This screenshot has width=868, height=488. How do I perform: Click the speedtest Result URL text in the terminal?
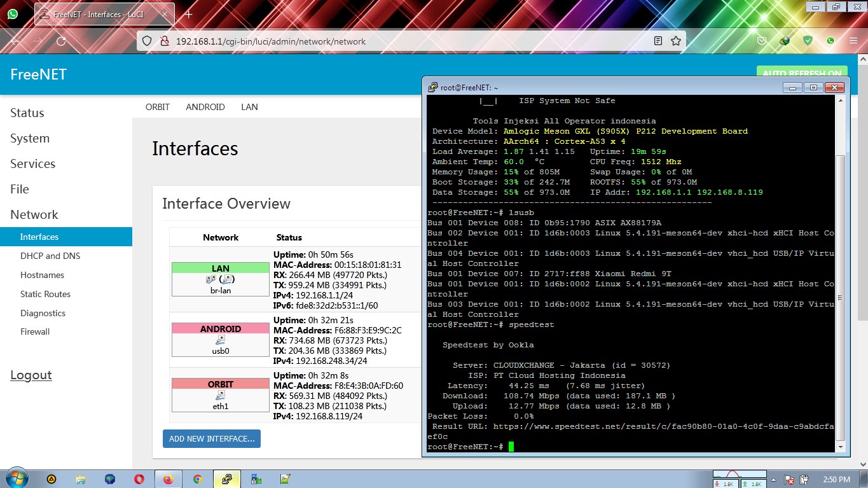point(630,431)
